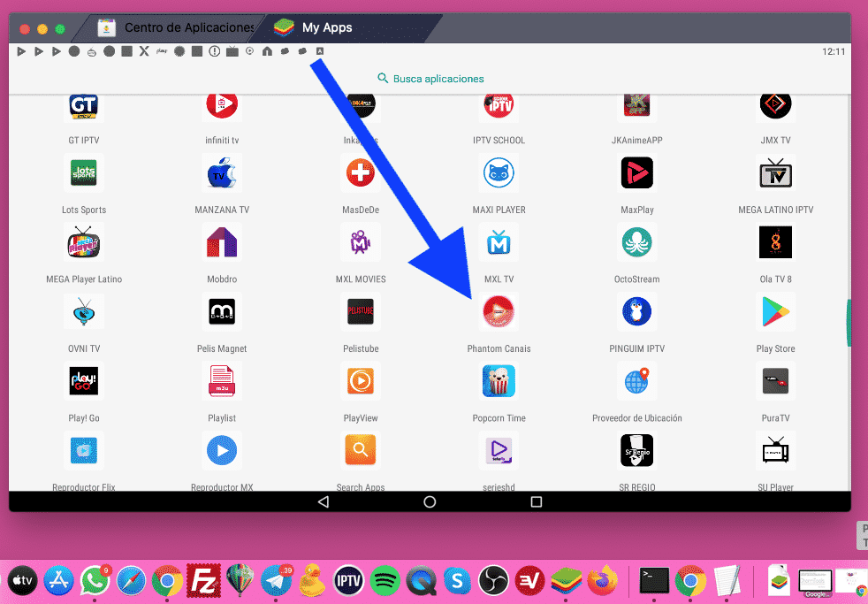Open the Phantom Canais app
This screenshot has height=604, width=868.
click(499, 311)
